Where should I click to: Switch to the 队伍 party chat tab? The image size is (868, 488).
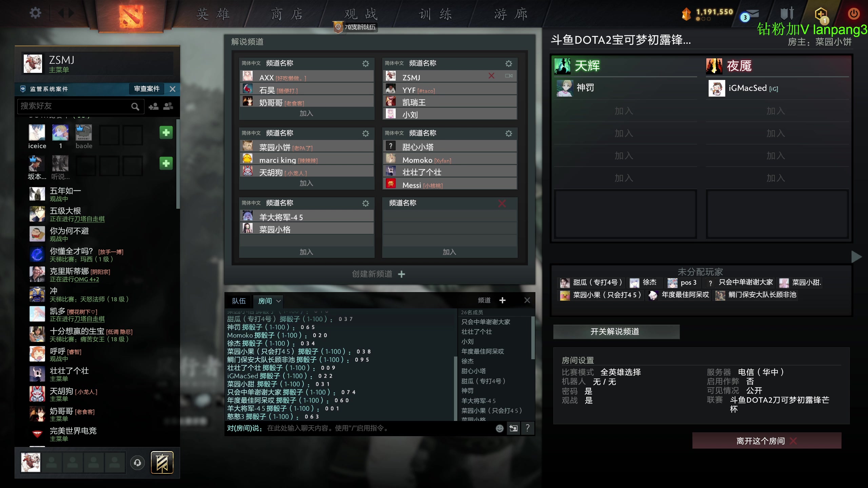(x=239, y=301)
